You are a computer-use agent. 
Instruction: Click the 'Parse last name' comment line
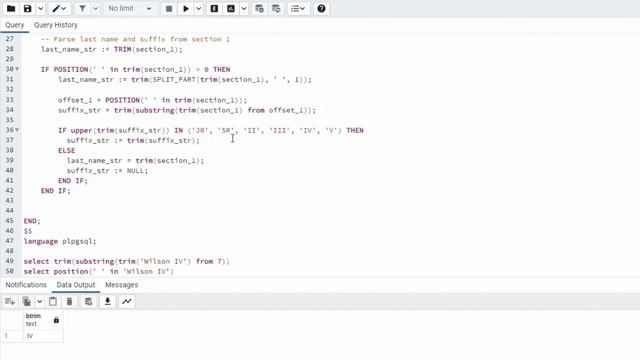point(135,39)
